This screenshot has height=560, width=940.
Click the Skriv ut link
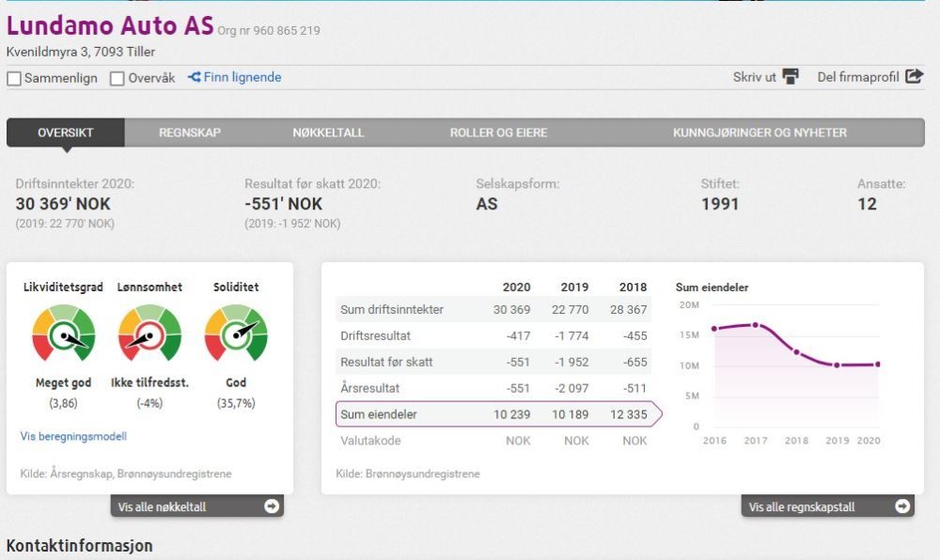pyautogui.click(x=754, y=77)
